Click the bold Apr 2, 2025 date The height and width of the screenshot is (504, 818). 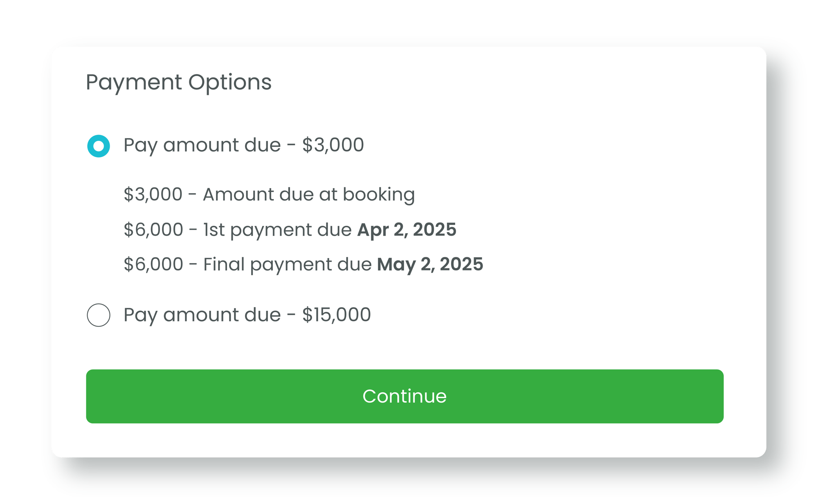pyautogui.click(x=407, y=229)
